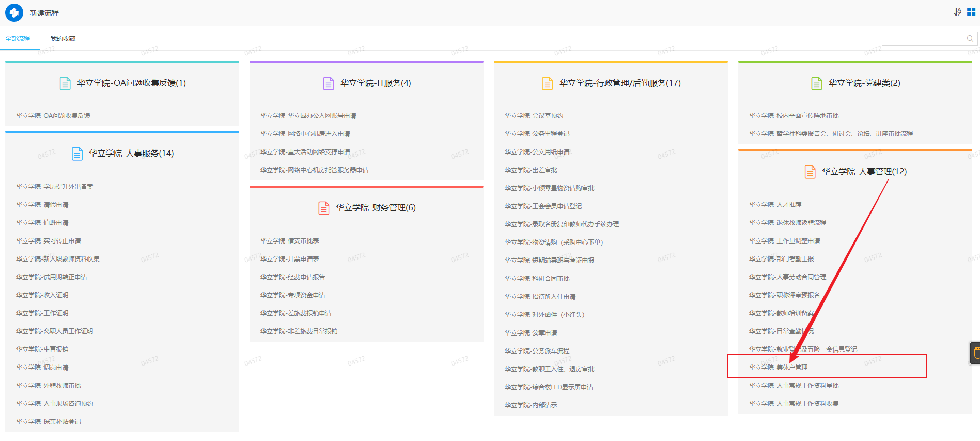Open 华立学院-网络中心机房进入申请 link
Screen dimensions: 980x441
point(305,134)
